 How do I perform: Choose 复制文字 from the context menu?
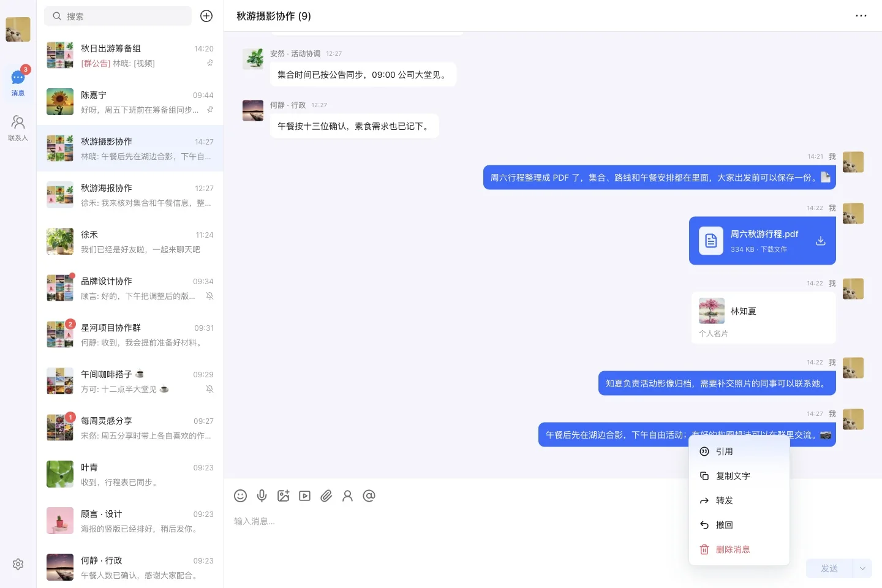(x=739, y=476)
